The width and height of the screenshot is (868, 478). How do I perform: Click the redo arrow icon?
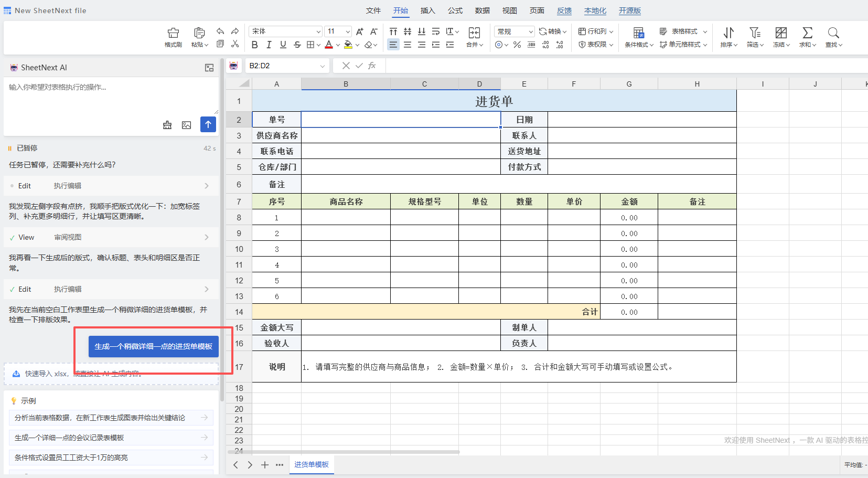pos(235,31)
